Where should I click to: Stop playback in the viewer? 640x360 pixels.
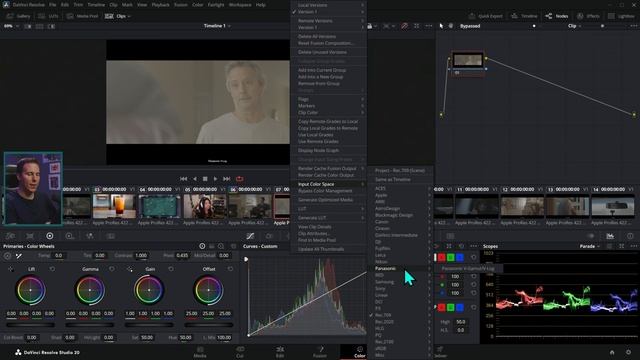point(205,179)
